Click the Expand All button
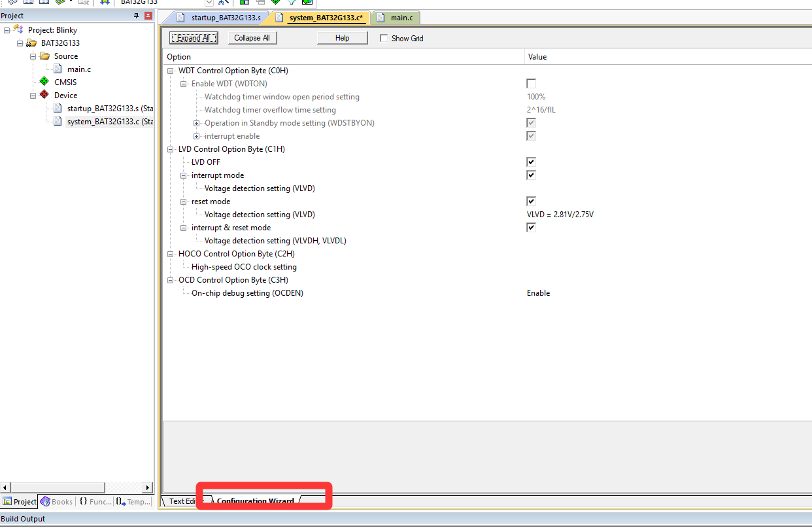Viewport: 812px width, 528px height. click(x=194, y=38)
